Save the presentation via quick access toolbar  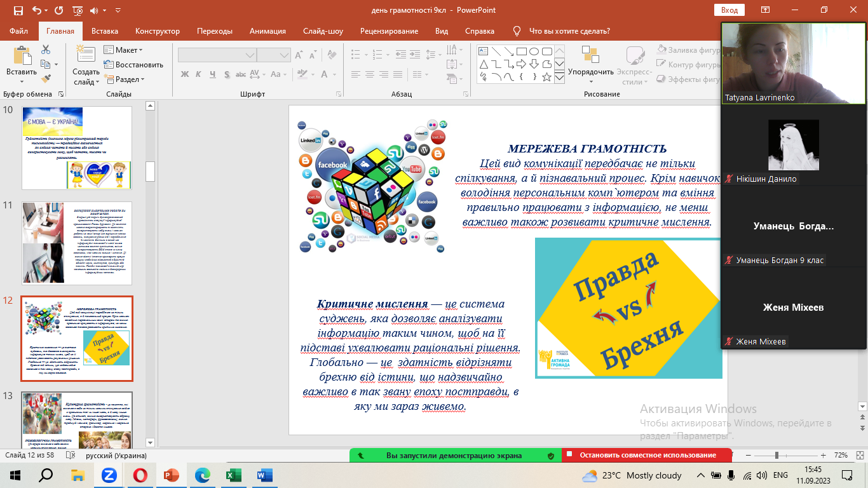[18, 10]
